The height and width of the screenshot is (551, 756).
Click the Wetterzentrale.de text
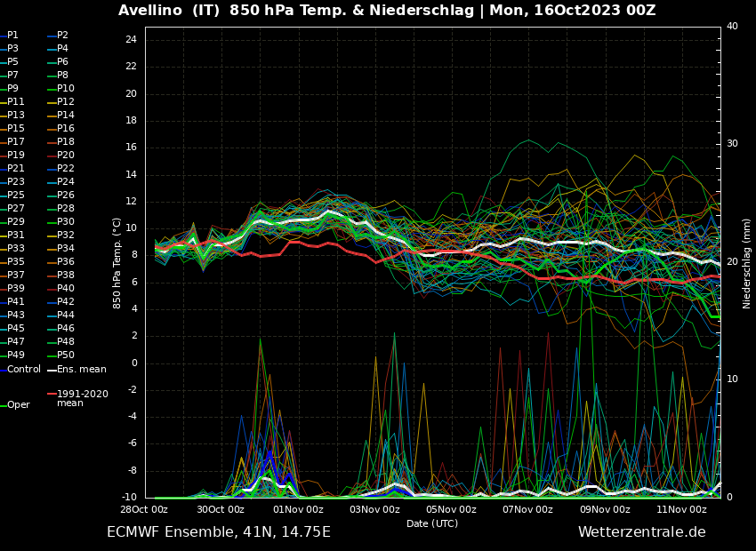coord(641,532)
